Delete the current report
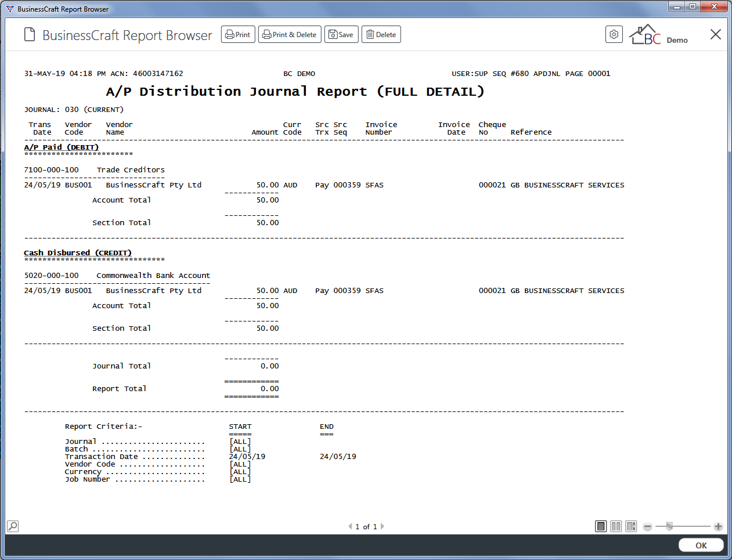Viewport: 732px width, 560px height. tap(381, 35)
